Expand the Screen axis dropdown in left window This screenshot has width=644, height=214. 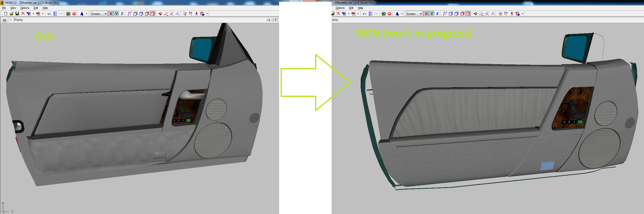[105, 14]
